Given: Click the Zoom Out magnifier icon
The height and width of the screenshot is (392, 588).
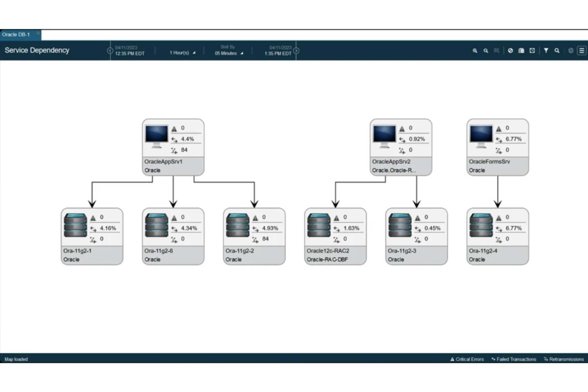Looking at the screenshot, I should coord(485,51).
